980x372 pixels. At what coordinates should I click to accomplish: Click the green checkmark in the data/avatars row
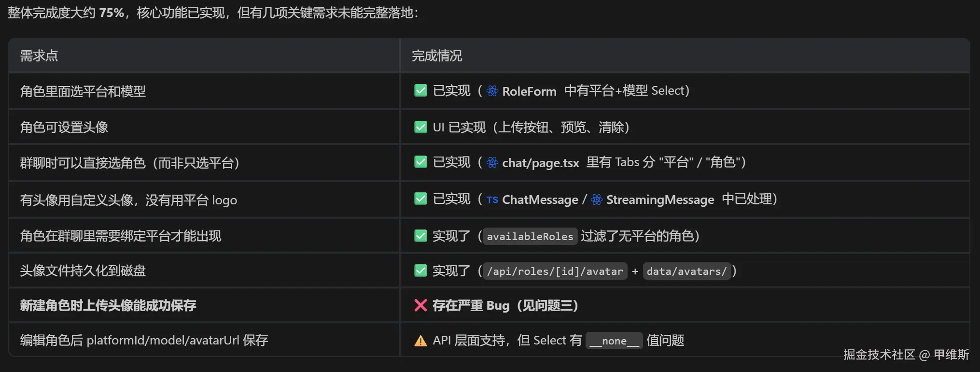pos(420,271)
